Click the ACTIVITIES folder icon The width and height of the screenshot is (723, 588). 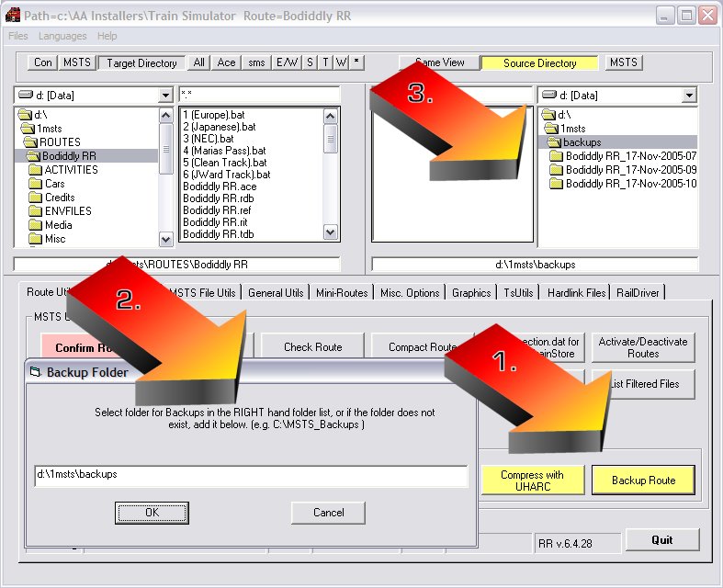(x=36, y=170)
